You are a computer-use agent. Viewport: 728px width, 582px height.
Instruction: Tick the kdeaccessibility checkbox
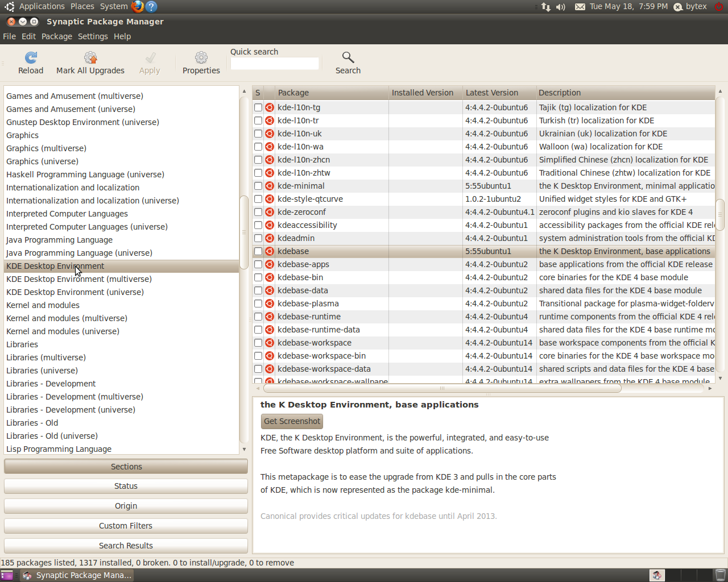[258, 225]
